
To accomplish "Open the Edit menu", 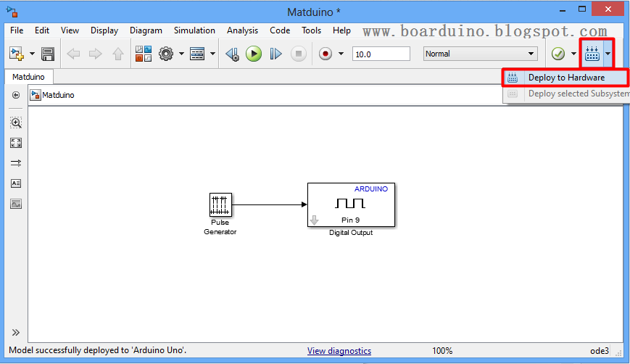I will [42, 30].
